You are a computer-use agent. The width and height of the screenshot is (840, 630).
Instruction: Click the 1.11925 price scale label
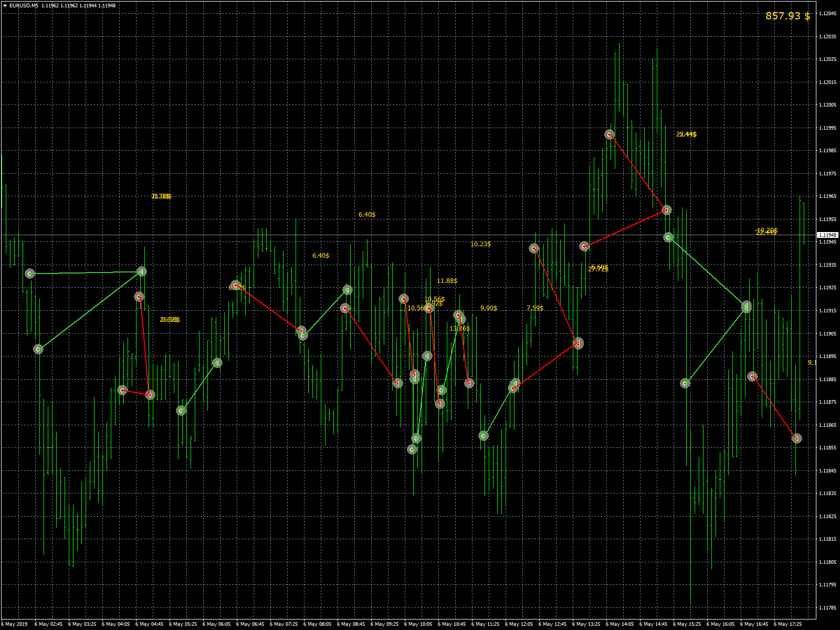(x=828, y=288)
